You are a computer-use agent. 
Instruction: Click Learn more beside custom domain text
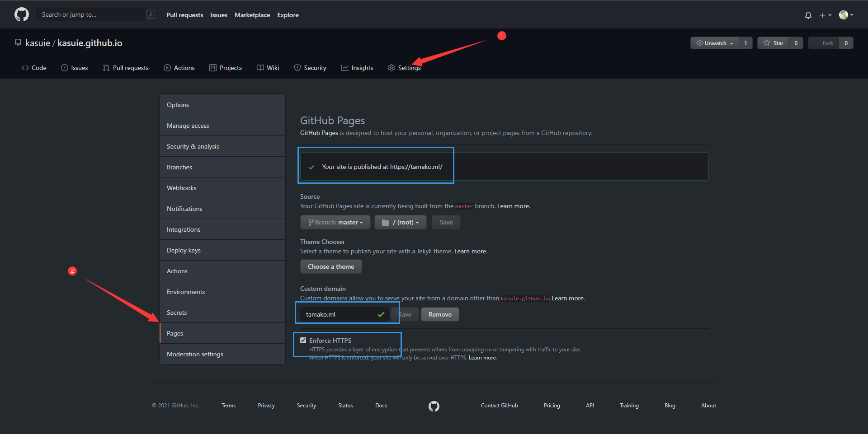point(568,298)
